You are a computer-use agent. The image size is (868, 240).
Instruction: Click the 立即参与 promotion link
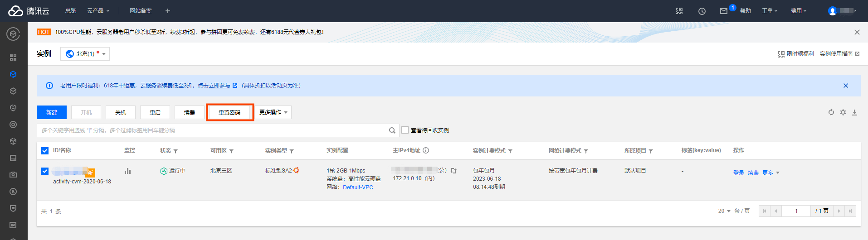[x=219, y=86]
